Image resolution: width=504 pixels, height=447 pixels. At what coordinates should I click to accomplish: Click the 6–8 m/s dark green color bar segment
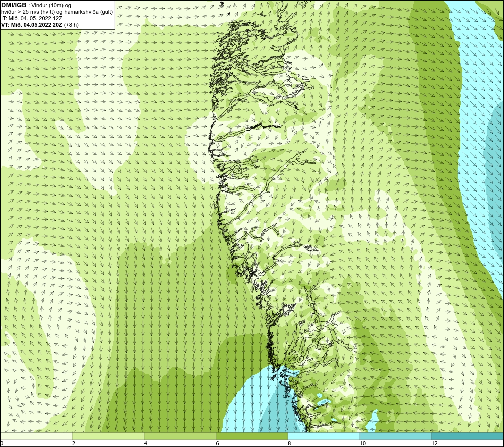point(252,436)
